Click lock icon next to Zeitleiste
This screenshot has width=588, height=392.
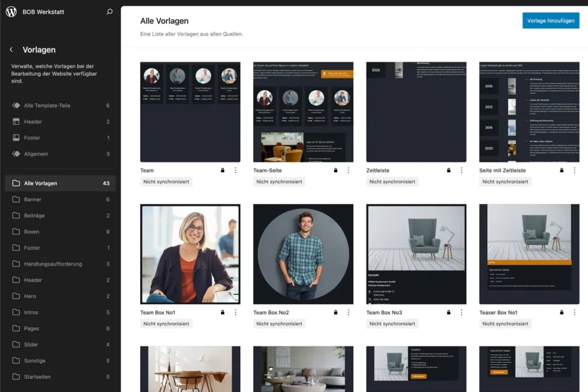[448, 170]
